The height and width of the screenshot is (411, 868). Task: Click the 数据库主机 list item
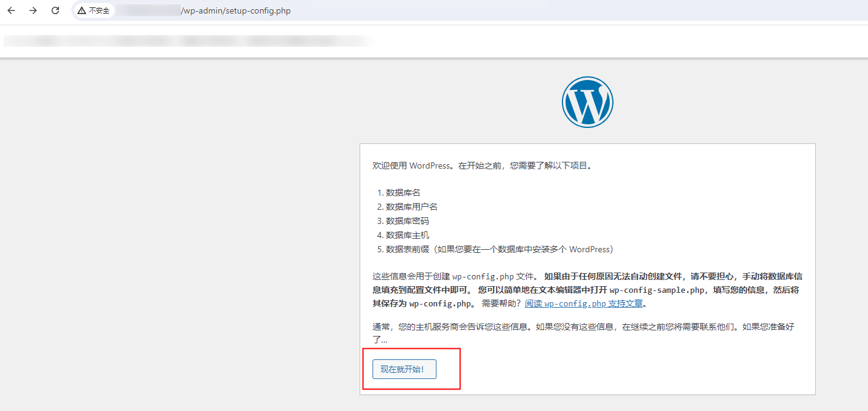408,235
